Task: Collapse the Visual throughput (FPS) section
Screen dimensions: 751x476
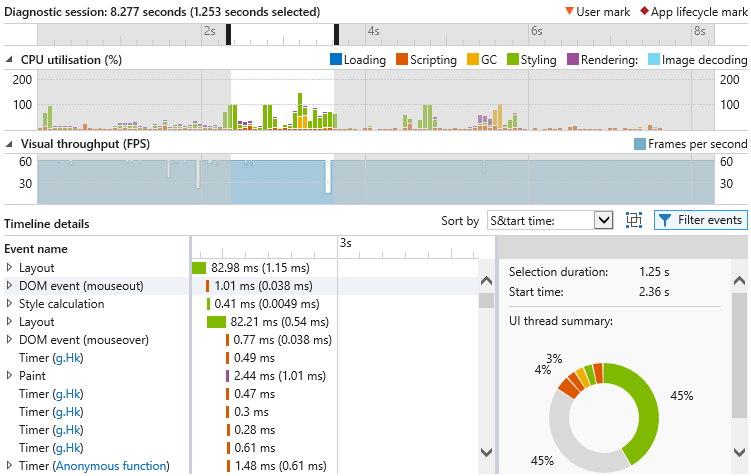Action: pyautogui.click(x=10, y=144)
